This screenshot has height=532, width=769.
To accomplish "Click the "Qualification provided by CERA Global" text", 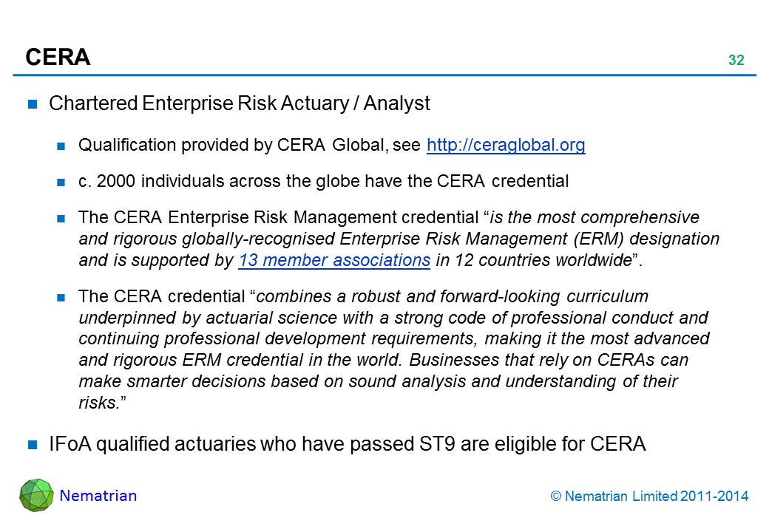I will [x=250, y=146].
